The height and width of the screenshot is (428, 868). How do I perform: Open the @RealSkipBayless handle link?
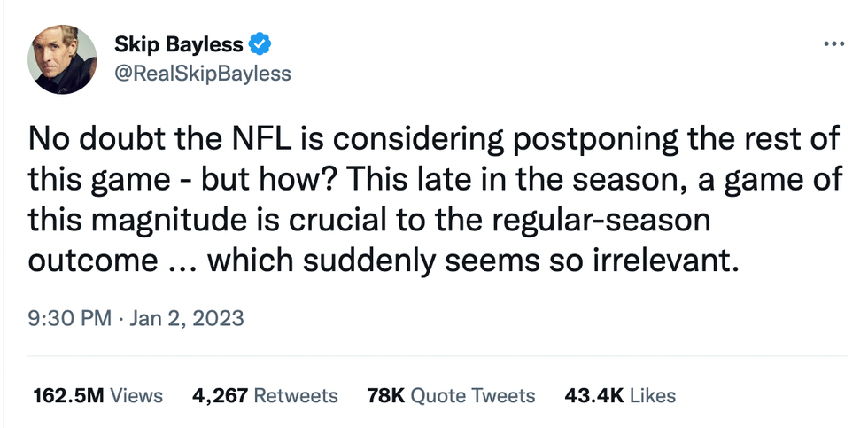tap(204, 74)
